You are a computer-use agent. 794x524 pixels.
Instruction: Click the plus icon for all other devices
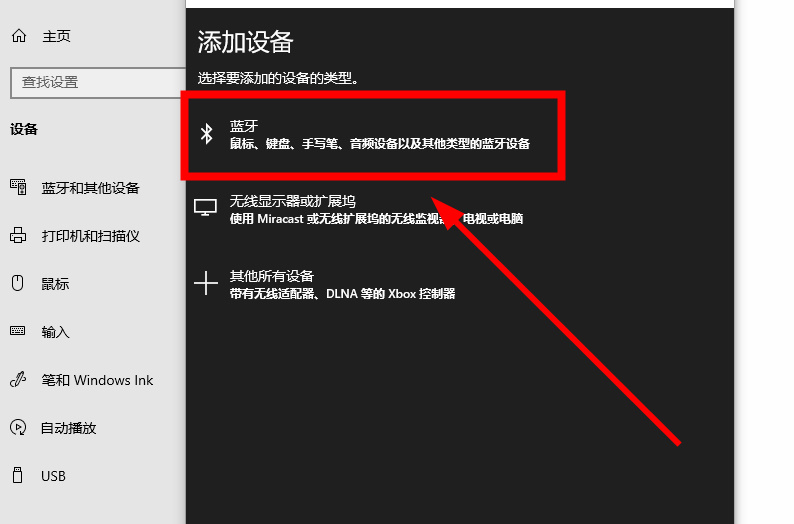click(206, 284)
